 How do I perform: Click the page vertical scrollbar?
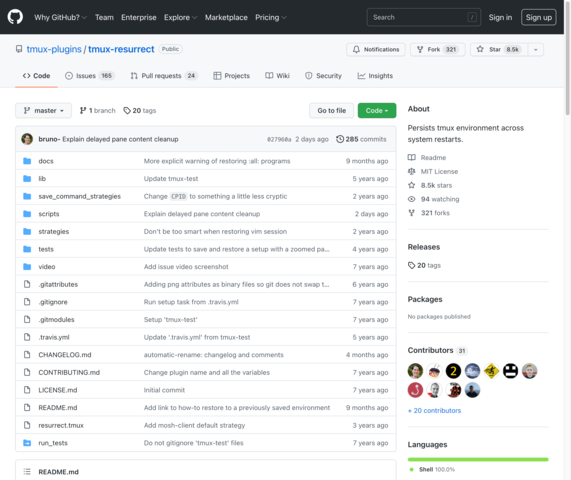pos(567,58)
